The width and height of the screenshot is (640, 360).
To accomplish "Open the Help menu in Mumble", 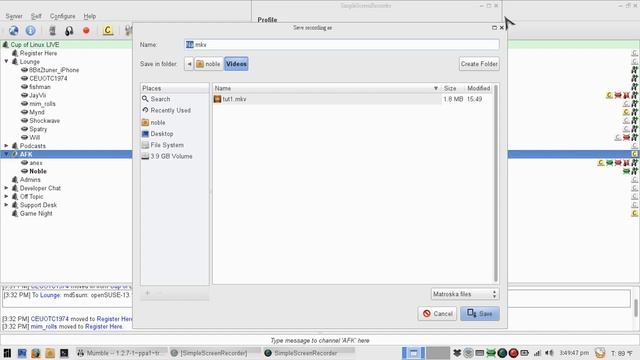I will coord(89,16).
